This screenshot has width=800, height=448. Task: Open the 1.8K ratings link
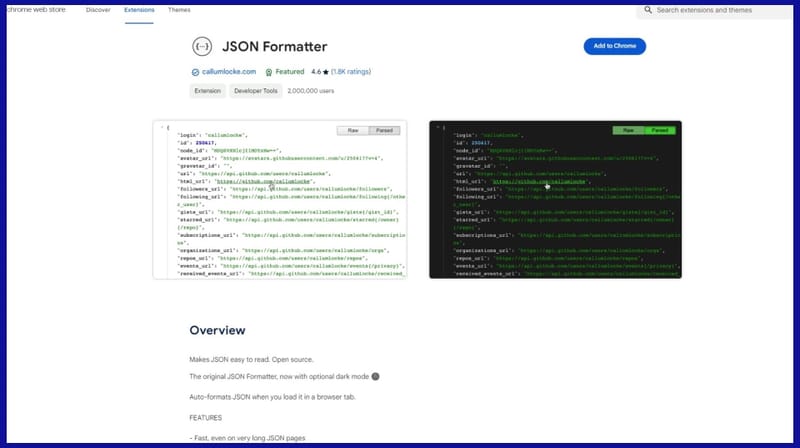coord(352,72)
